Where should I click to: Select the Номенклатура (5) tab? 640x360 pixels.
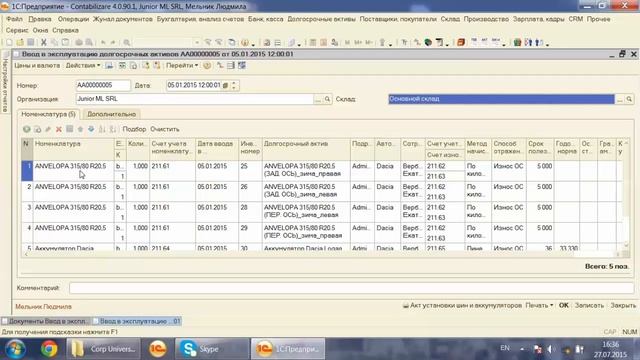click(x=48, y=114)
